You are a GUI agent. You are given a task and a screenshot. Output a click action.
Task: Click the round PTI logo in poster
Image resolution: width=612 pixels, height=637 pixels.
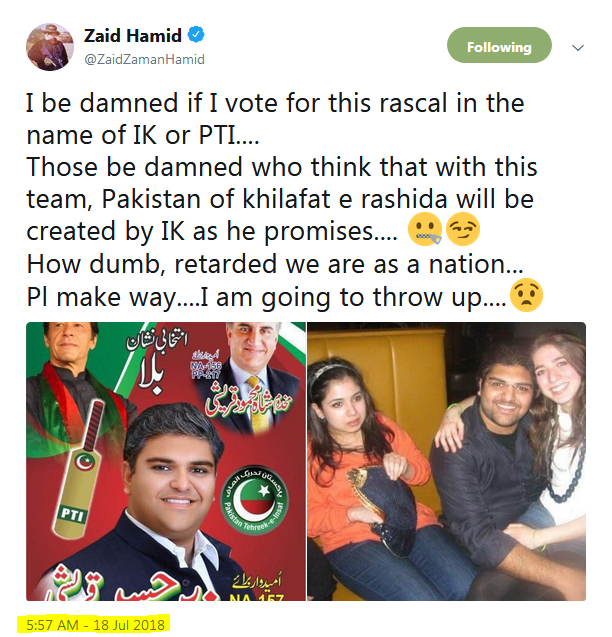tap(254, 499)
